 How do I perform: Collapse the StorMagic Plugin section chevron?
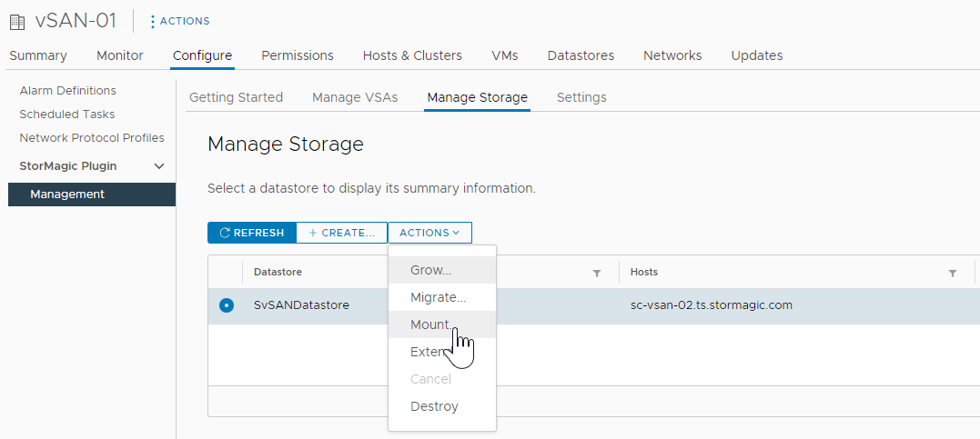(159, 166)
